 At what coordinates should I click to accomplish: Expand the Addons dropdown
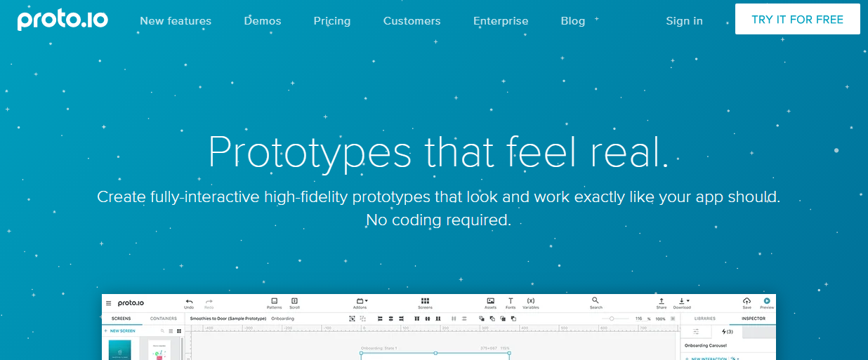[x=361, y=301]
